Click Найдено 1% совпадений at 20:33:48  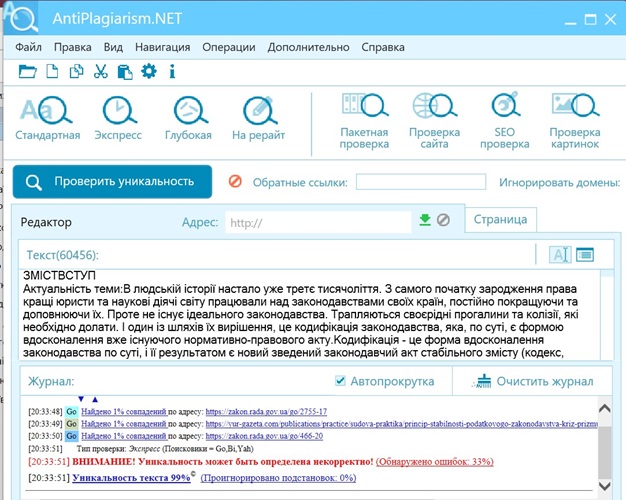pos(124,411)
